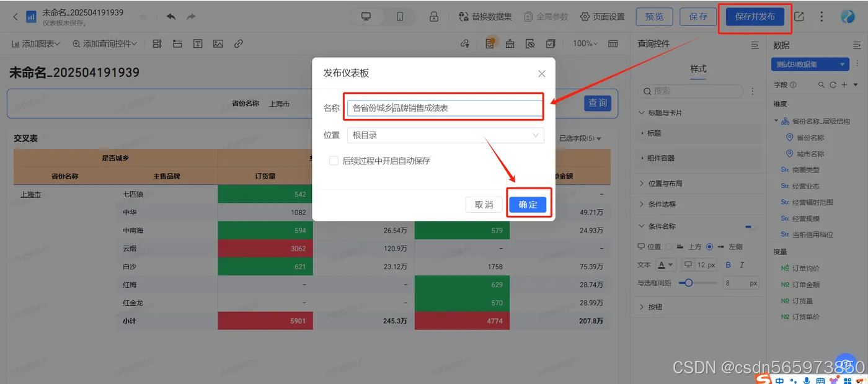This screenshot has height=384, width=868.
Task: Select the clear-format brush icon near zoom controls
Action: click(509, 43)
